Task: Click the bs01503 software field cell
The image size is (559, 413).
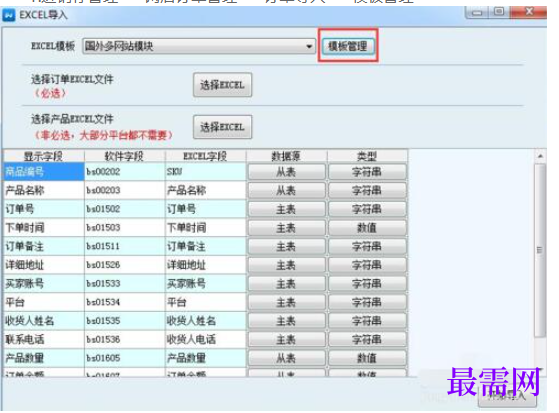Action: coord(125,228)
